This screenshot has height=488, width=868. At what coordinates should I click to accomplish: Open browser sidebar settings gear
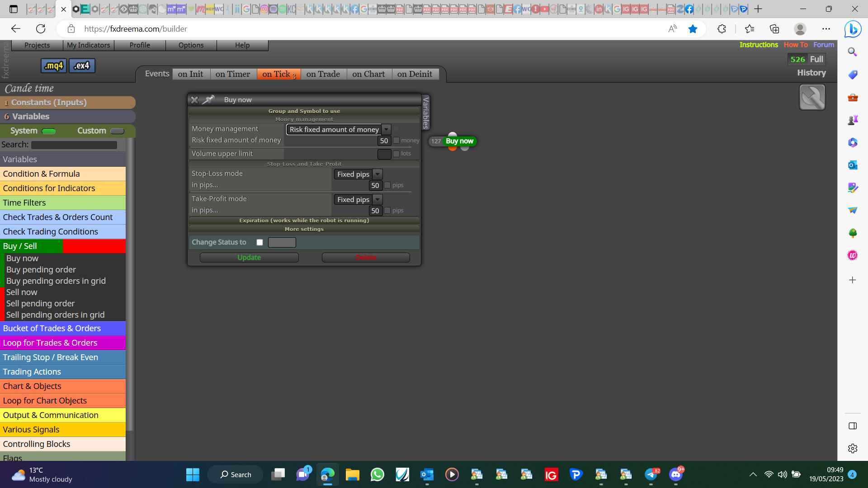pyautogui.click(x=853, y=448)
